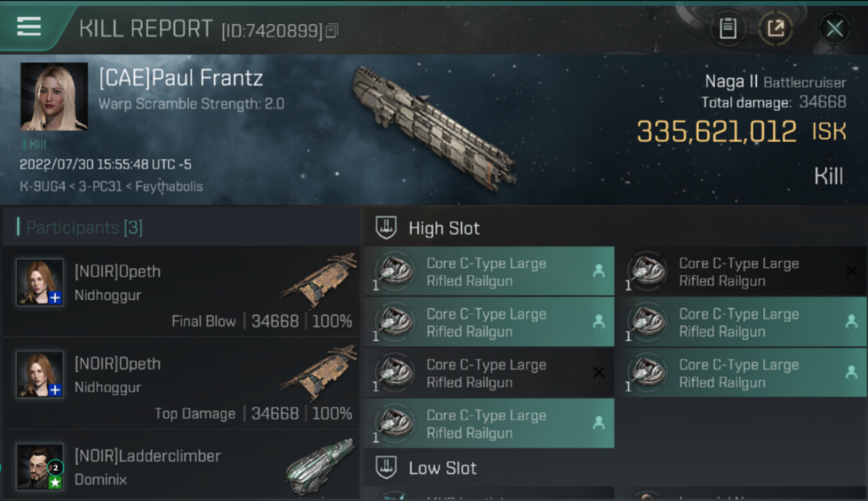
Task: Click the 335,621,012 ISK value
Action: 716,132
